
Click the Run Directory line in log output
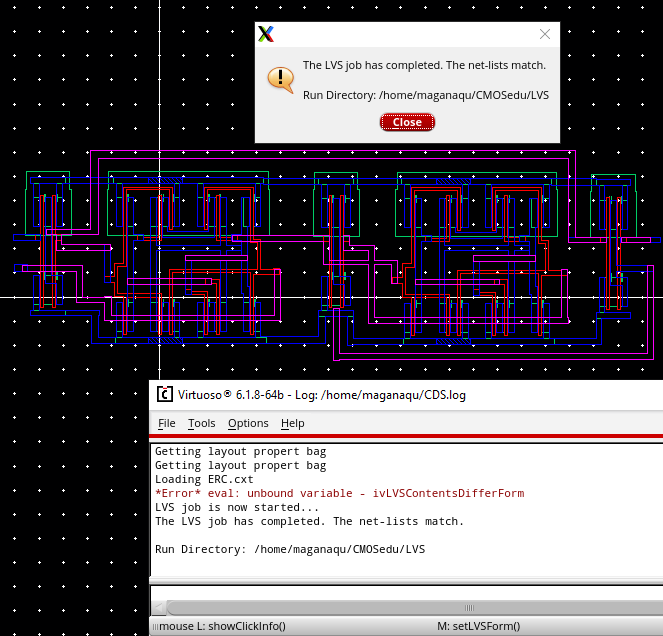coord(290,549)
